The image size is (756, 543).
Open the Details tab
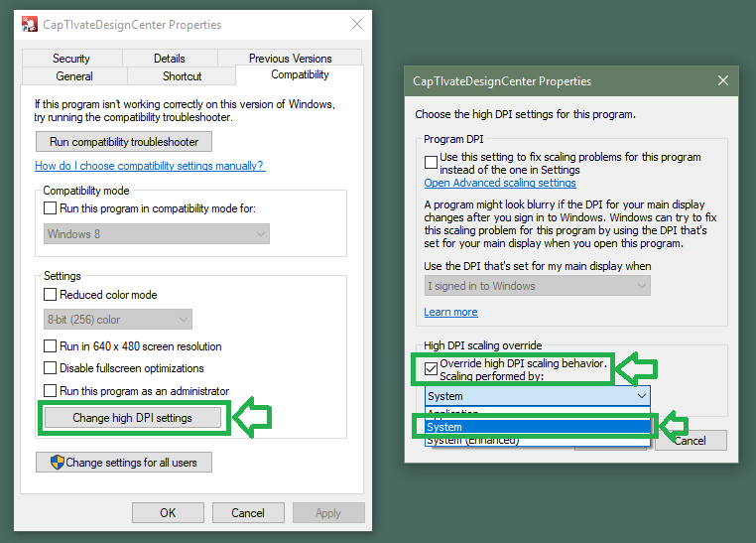(x=170, y=59)
